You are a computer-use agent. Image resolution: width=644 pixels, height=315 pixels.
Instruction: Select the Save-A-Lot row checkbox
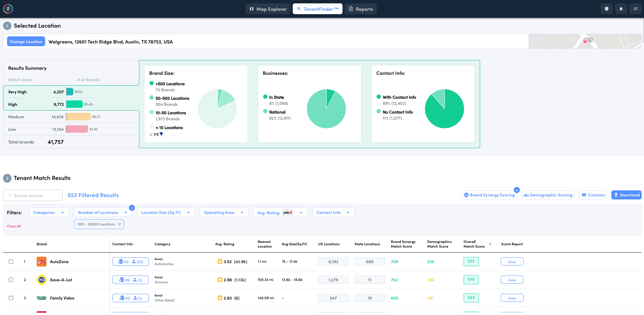click(x=11, y=280)
